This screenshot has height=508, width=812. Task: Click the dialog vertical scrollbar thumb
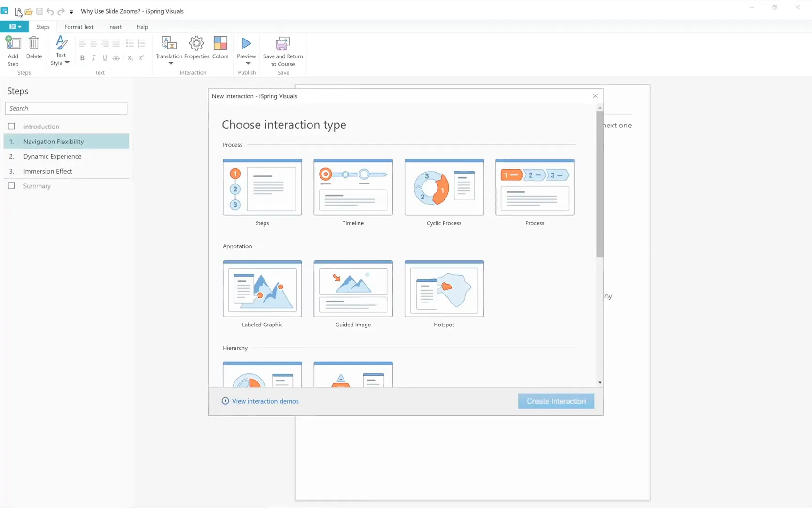click(x=600, y=184)
